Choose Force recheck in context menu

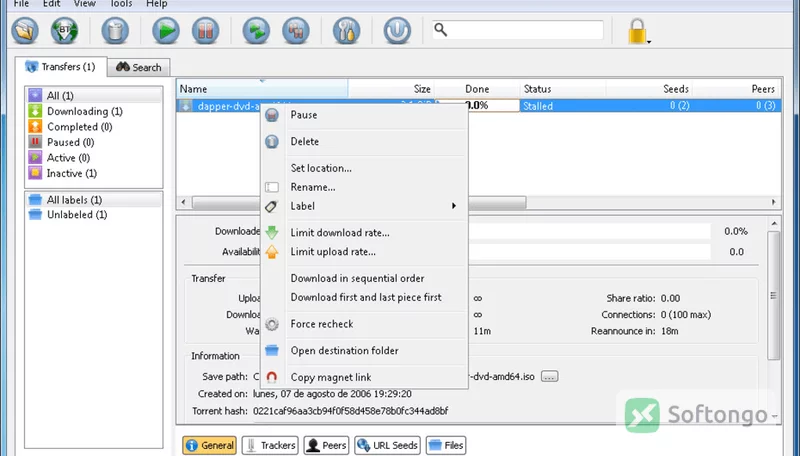tap(364, 324)
